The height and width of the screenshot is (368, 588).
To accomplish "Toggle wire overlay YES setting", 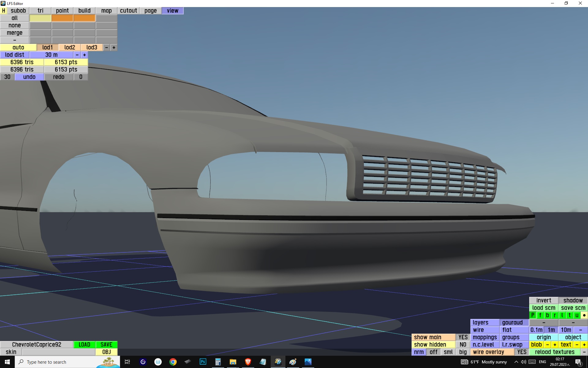I will point(522,352).
